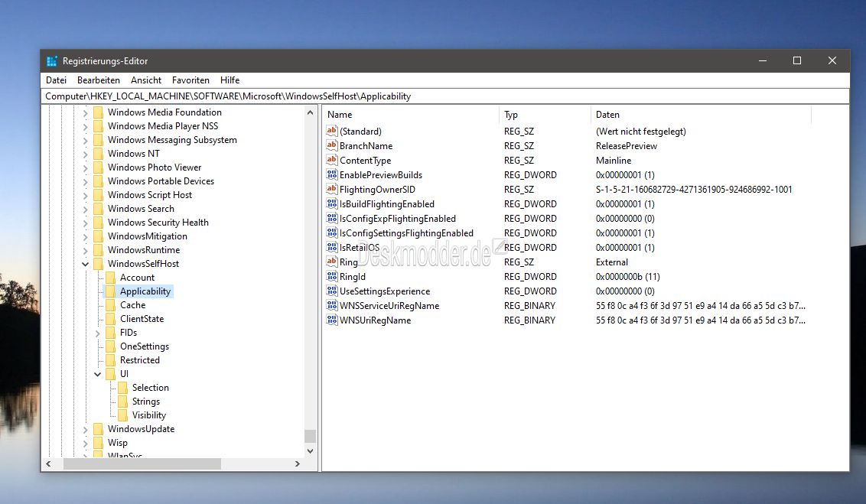Click the folder icon of Restricted key
Image resolution: width=866 pixels, height=504 pixels.
110,360
